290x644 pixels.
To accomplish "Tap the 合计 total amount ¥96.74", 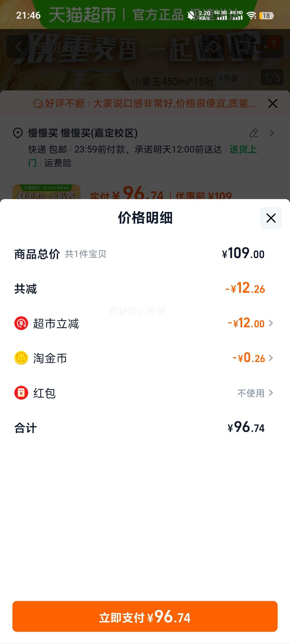I will [x=246, y=428].
